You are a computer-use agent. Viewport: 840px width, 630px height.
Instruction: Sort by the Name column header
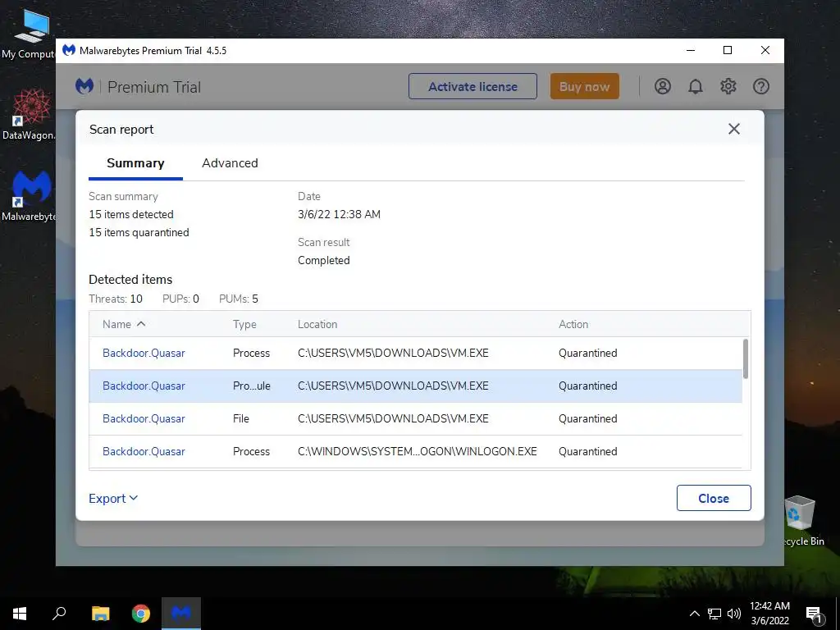coord(124,324)
